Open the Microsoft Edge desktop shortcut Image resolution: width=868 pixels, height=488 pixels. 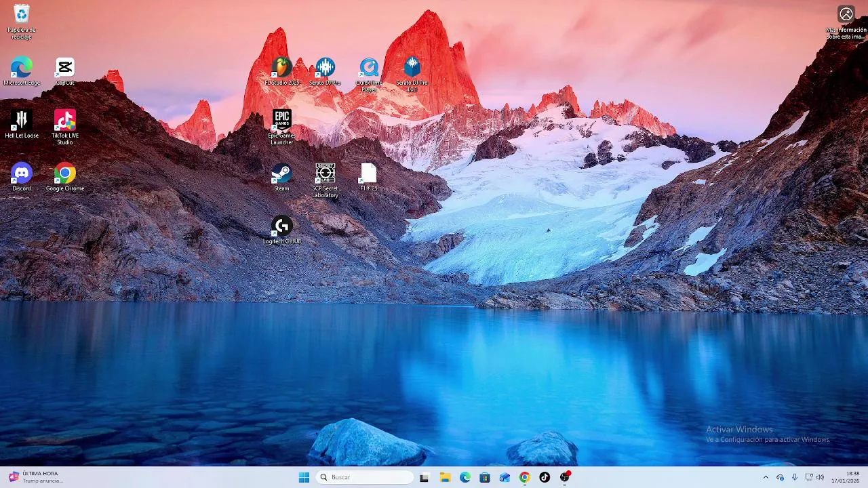point(22,71)
